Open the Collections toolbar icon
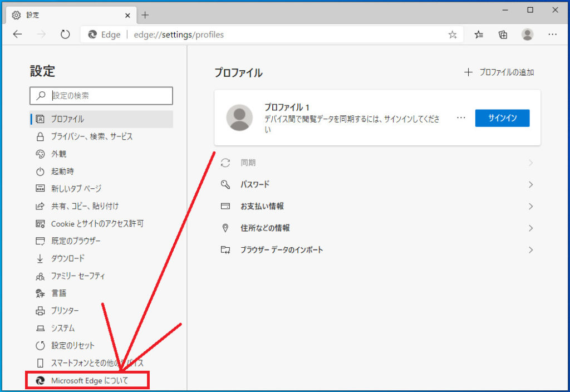The height and width of the screenshot is (392, 570). pyautogui.click(x=503, y=35)
